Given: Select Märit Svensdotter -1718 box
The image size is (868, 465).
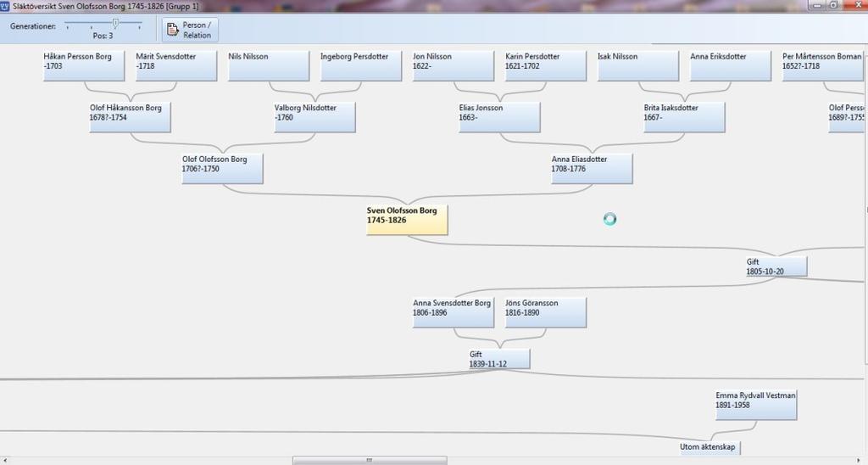Looking at the screenshot, I should click(x=176, y=66).
